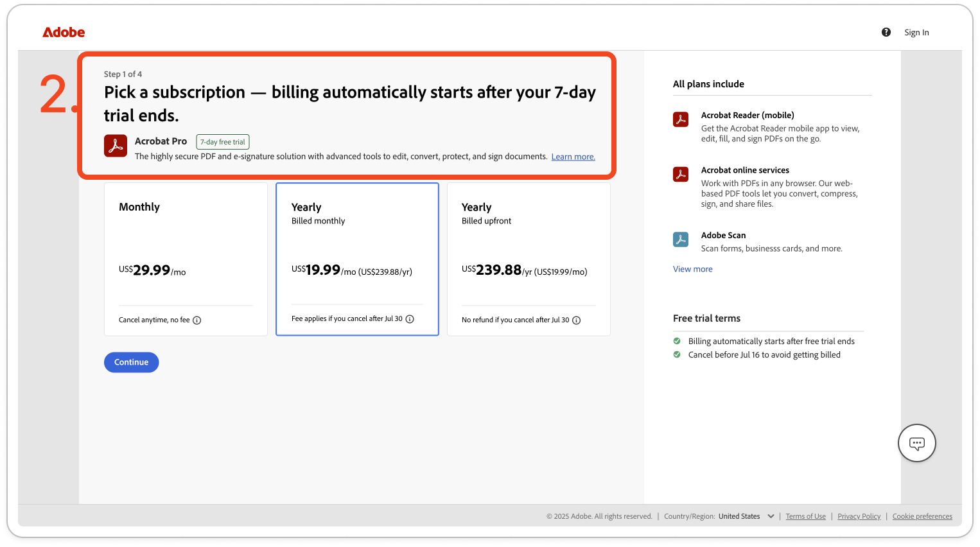
Task: Select the Yearly Billed upfront plan card
Action: 529,259
